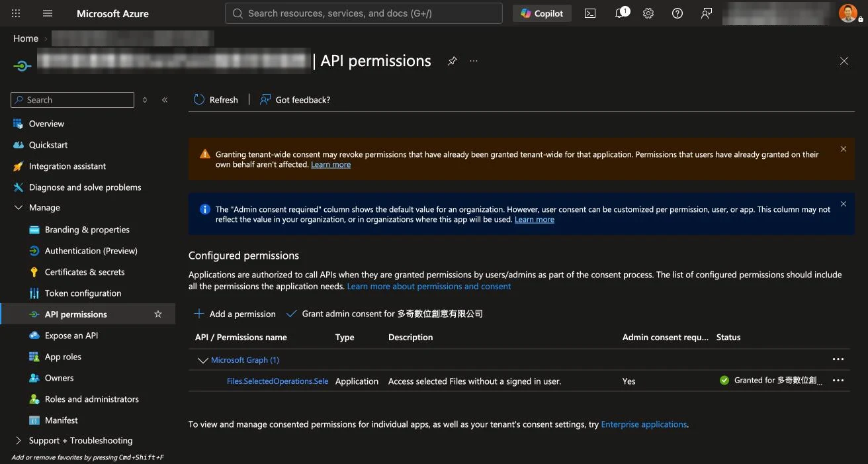Open Token configuration
This screenshot has height=464, width=868.
(83, 293)
